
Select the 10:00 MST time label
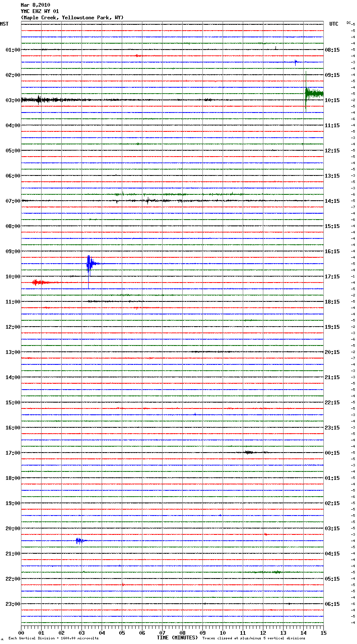(13, 277)
